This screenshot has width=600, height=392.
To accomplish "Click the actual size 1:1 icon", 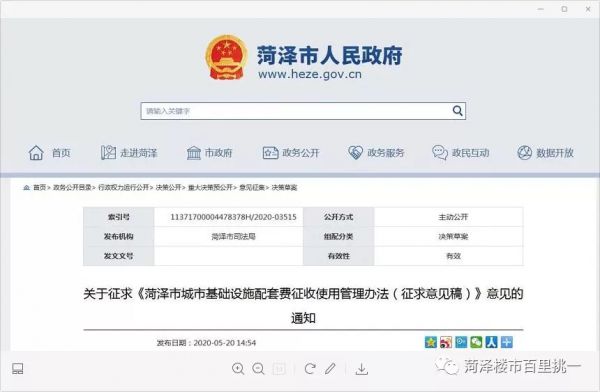I will [279, 369].
